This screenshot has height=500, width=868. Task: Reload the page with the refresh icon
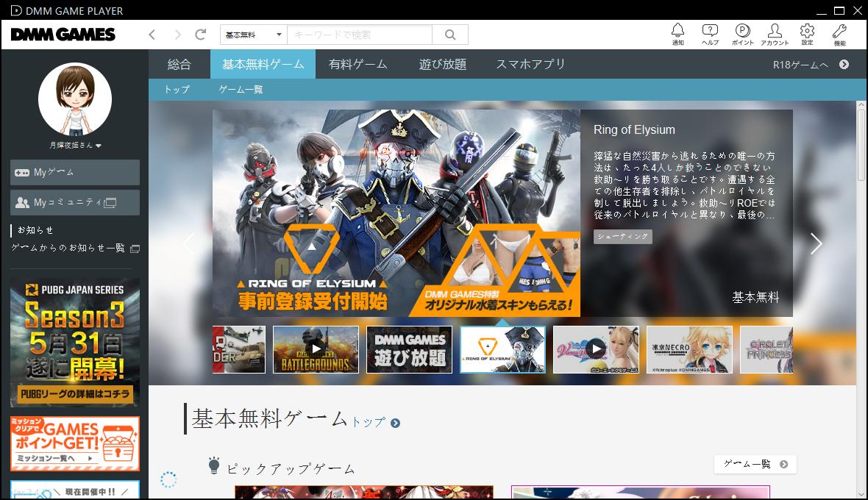point(200,35)
